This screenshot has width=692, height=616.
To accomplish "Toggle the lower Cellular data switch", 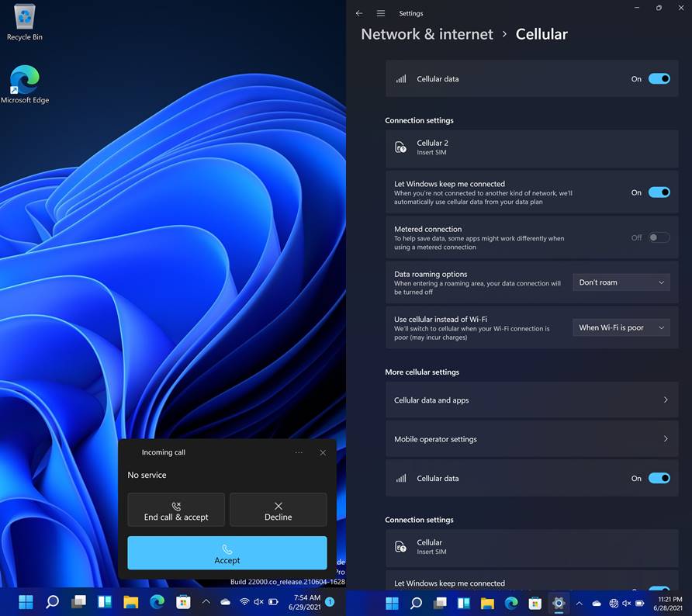I will click(659, 479).
